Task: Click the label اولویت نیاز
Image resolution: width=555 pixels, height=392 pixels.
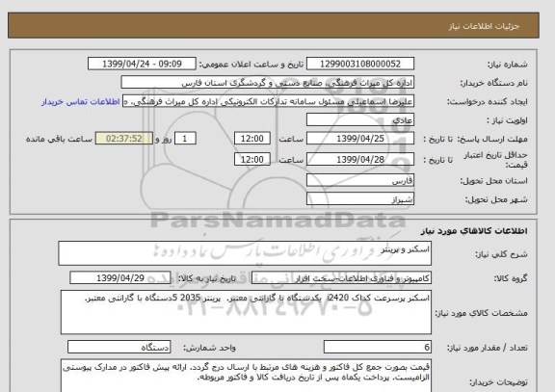Action: 507,120
